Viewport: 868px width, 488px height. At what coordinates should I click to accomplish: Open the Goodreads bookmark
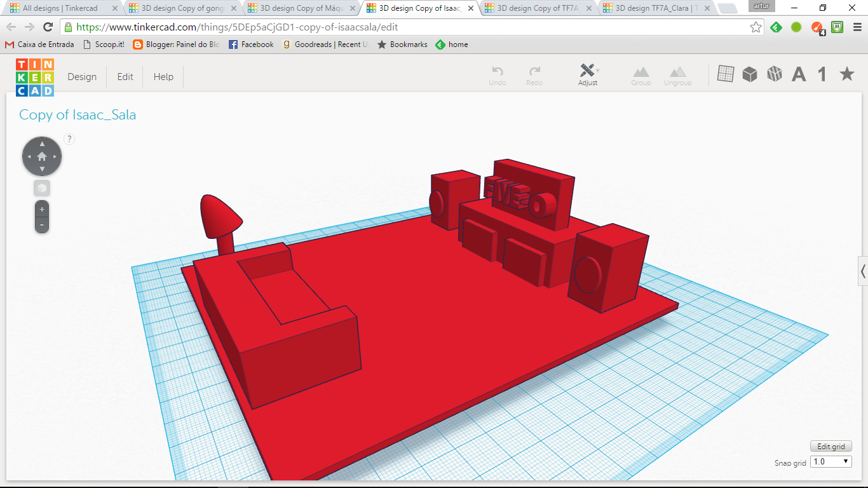click(x=325, y=44)
